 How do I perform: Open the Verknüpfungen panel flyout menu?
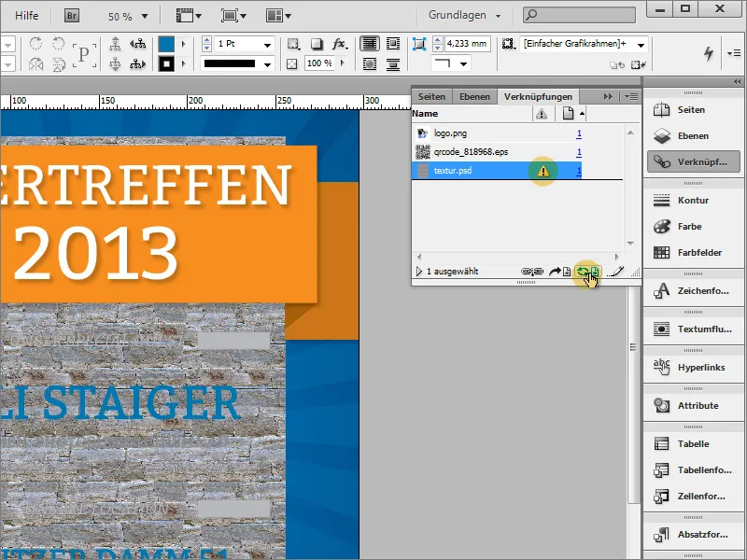[631, 97]
